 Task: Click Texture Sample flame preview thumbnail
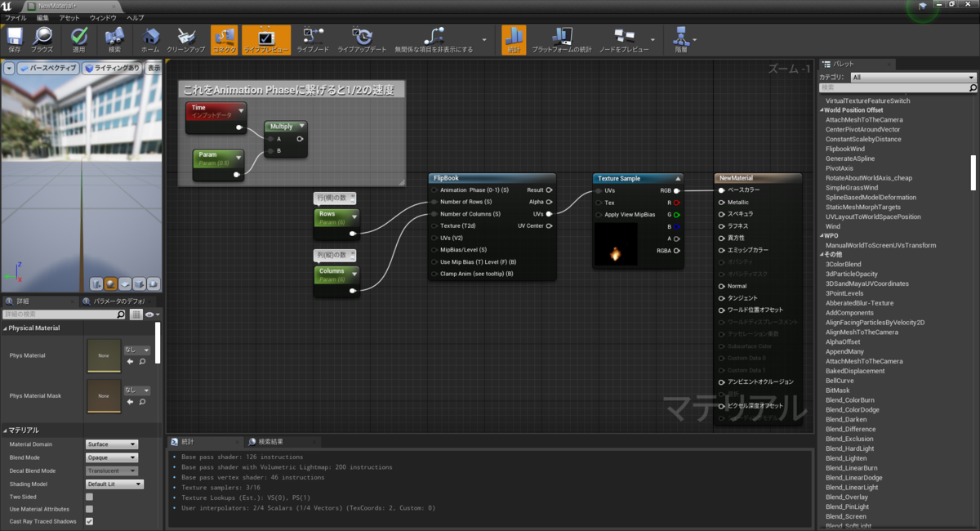616,244
